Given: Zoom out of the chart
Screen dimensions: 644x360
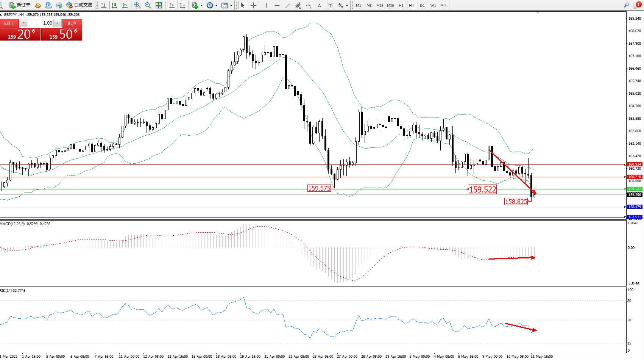Looking at the screenshot, I should click(148, 5).
